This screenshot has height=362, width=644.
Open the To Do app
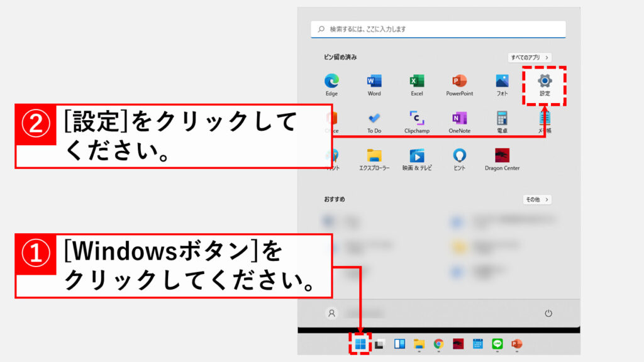click(374, 123)
